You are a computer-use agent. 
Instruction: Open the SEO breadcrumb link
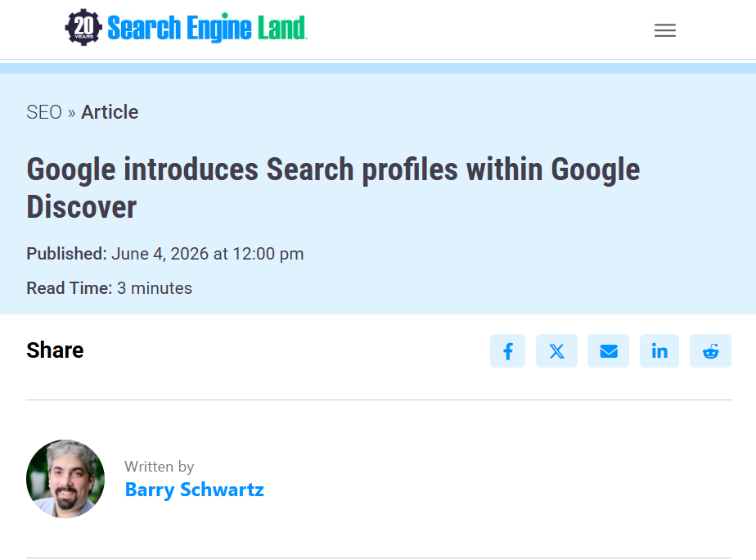click(44, 112)
